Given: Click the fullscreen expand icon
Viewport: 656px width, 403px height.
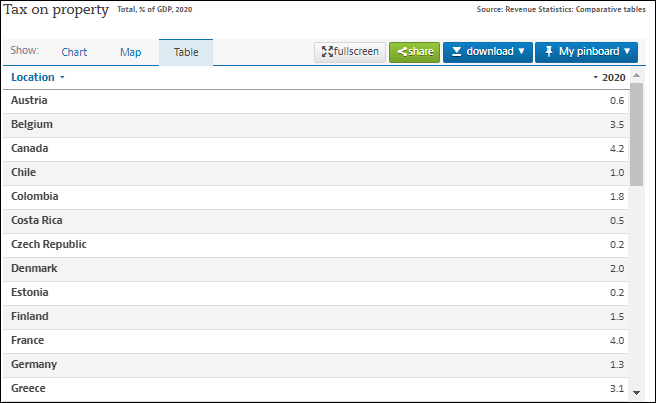Looking at the screenshot, I should click(327, 52).
